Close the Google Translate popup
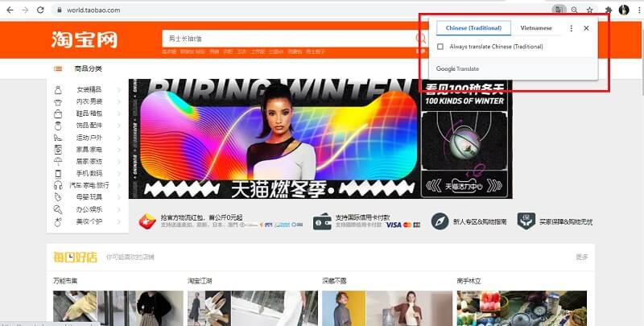This screenshot has width=644, height=326. pos(586,28)
